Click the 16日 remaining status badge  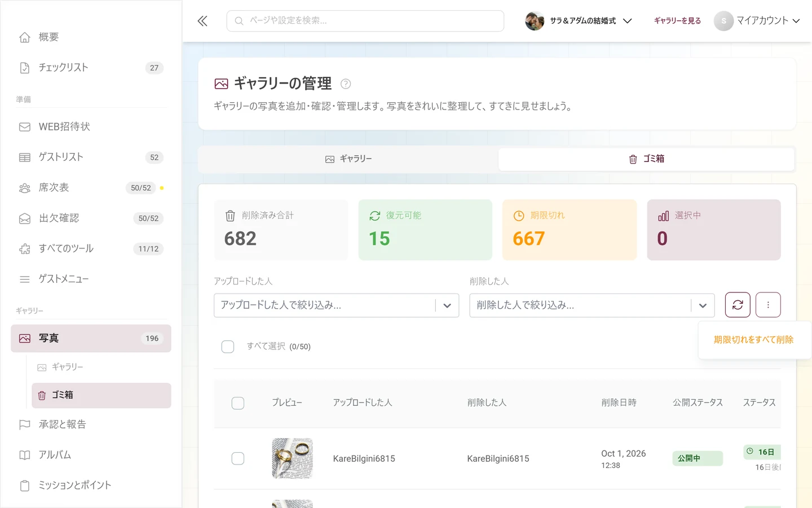click(x=762, y=452)
